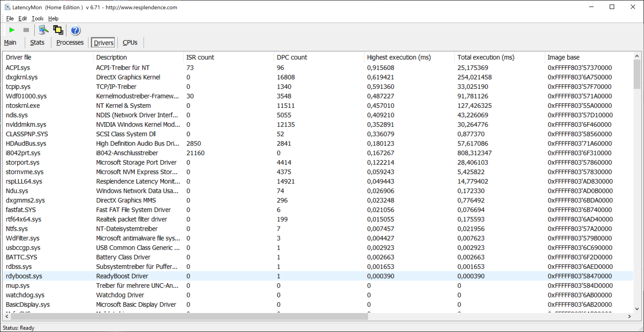Open the Tools menu
The width and height of the screenshot is (644, 332).
click(37, 18)
